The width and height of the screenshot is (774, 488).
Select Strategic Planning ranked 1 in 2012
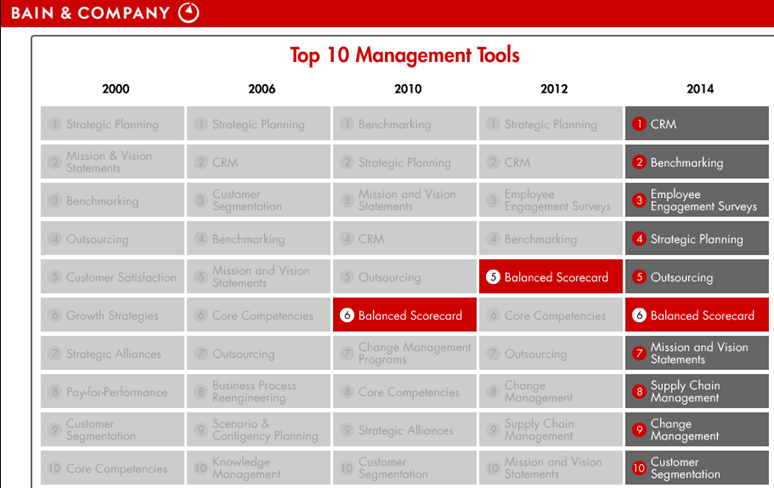pos(551,123)
